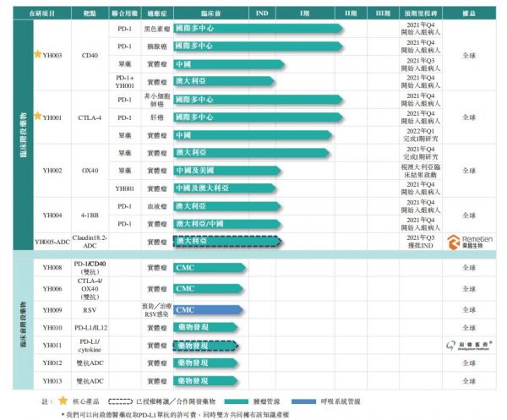507x420 pixels.
Task: Click the CMC bar in the YH008 row
Action: pyautogui.click(x=210, y=268)
